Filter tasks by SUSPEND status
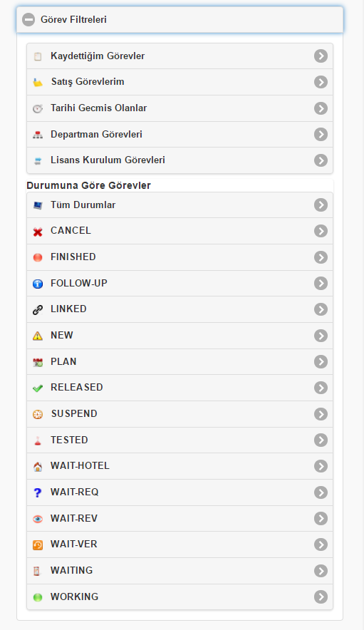Viewport: 364px width, 630px height. click(180, 414)
